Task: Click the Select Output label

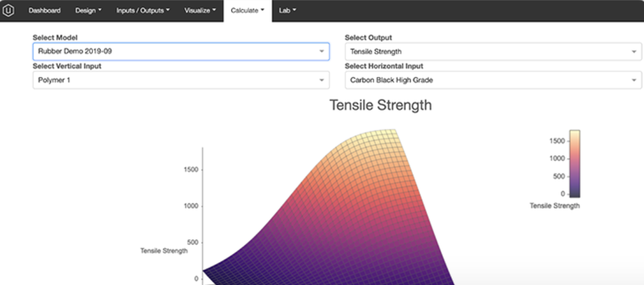Action: [368, 38]
